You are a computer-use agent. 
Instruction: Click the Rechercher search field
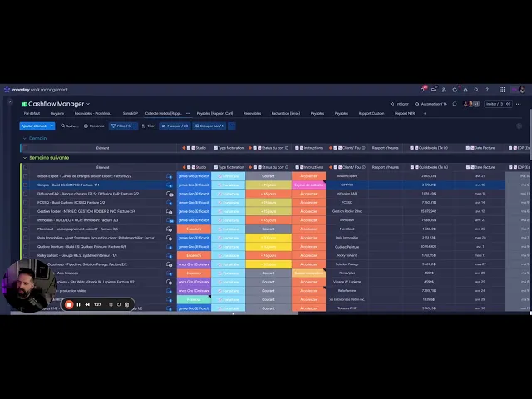pyautogui.click(x=70, y=126)
